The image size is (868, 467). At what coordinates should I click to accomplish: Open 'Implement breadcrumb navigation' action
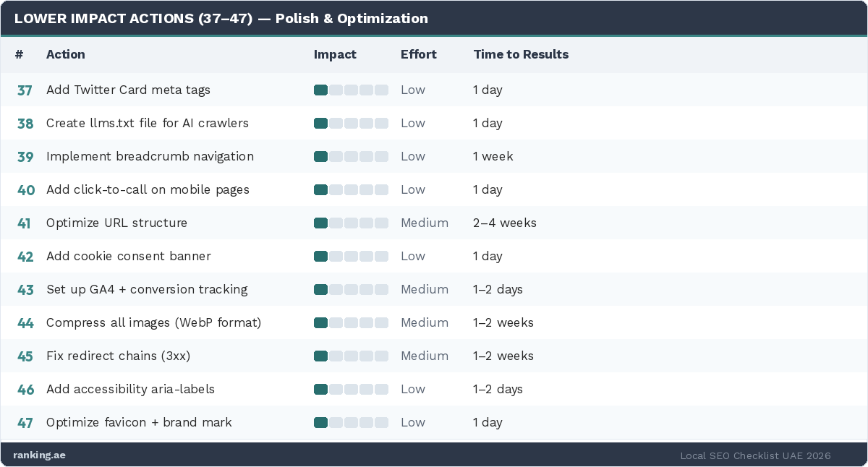tap(150, 157)
